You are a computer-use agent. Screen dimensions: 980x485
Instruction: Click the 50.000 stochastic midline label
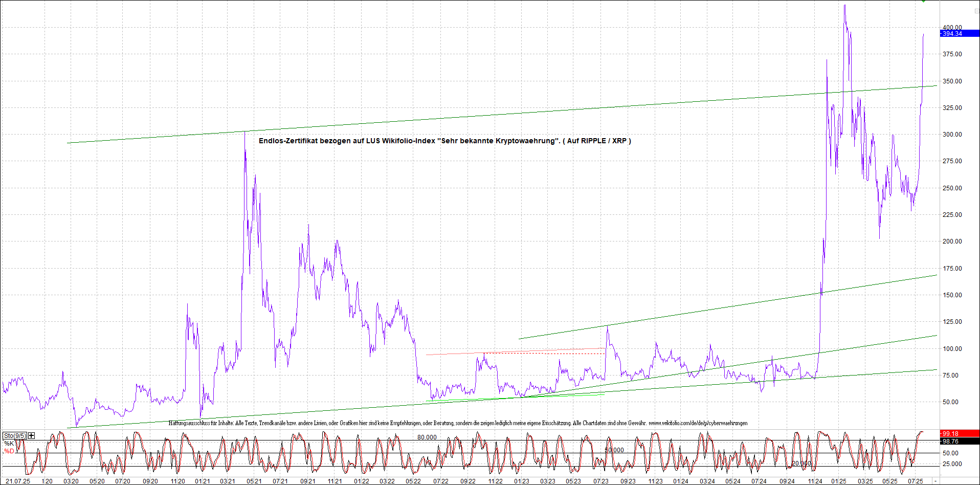click(x=614, y=450)
